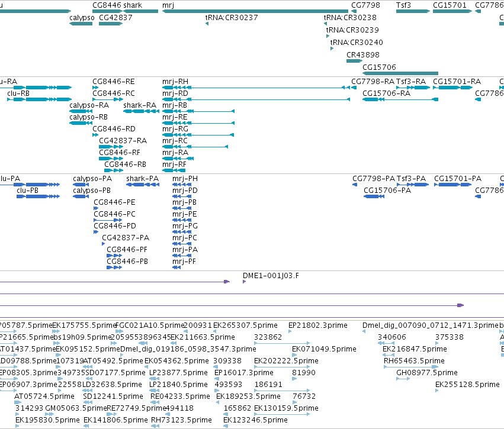504x429 pixels.
Task: Select transcript CG8446-RF
Action: (111, 159)
